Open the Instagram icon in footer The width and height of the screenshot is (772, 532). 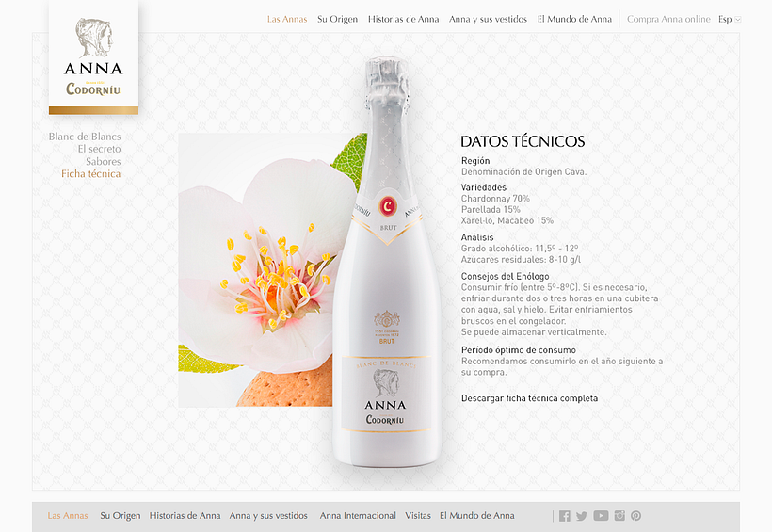[x=619, y=516]
